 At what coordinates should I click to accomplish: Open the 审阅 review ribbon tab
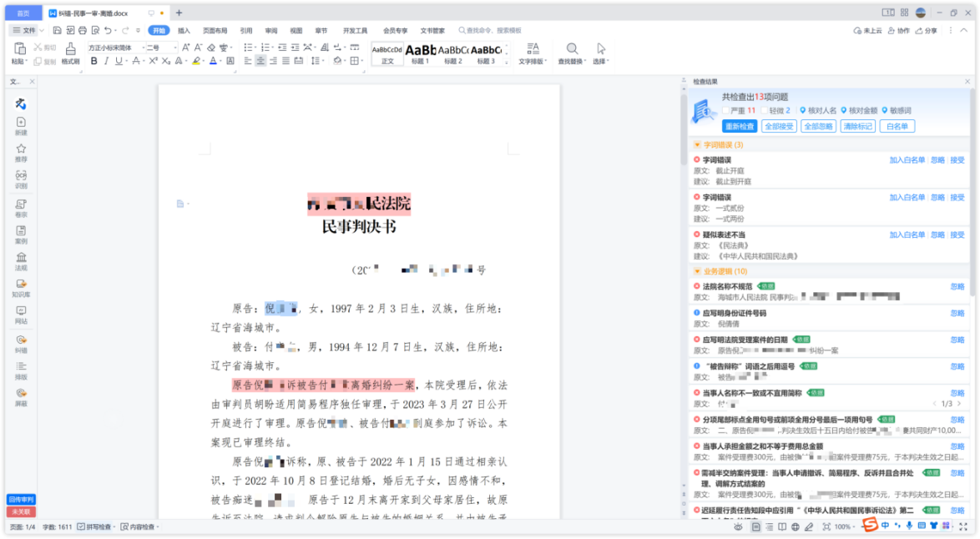tap(271, 30)
